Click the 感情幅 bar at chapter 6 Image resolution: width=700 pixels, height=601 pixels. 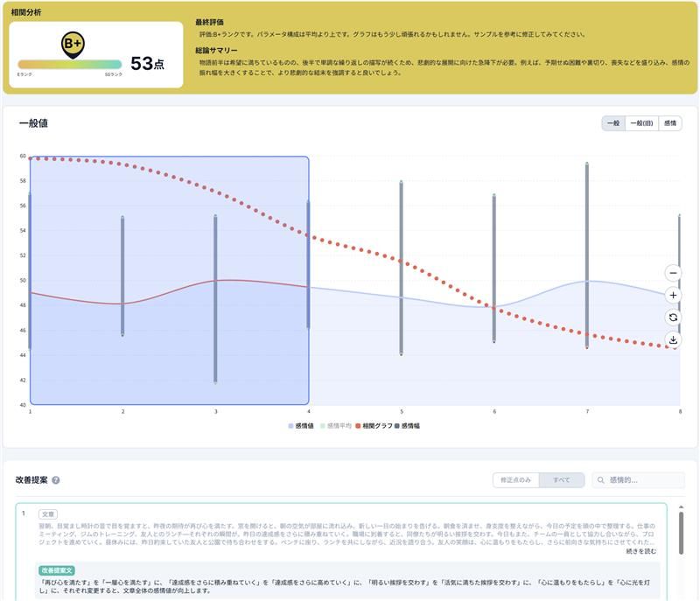pos(494,269)
